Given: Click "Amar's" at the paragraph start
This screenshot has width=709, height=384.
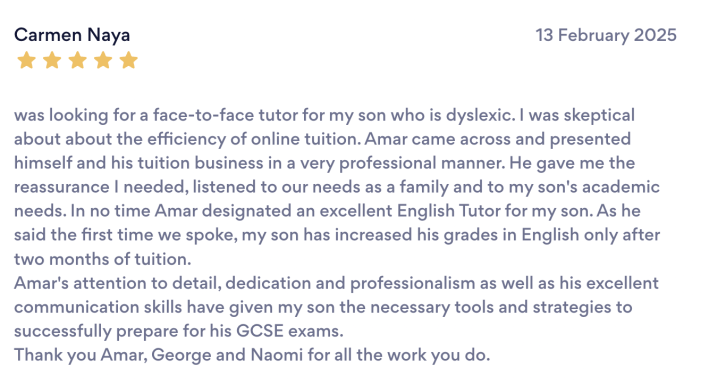Looking at the screenshot, I should tap(41, 283).
